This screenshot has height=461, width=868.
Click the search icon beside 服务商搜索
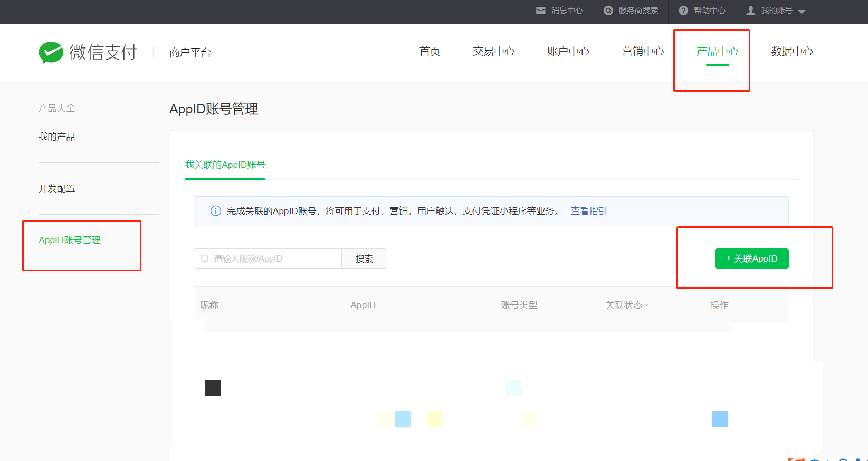pos(608,11)
